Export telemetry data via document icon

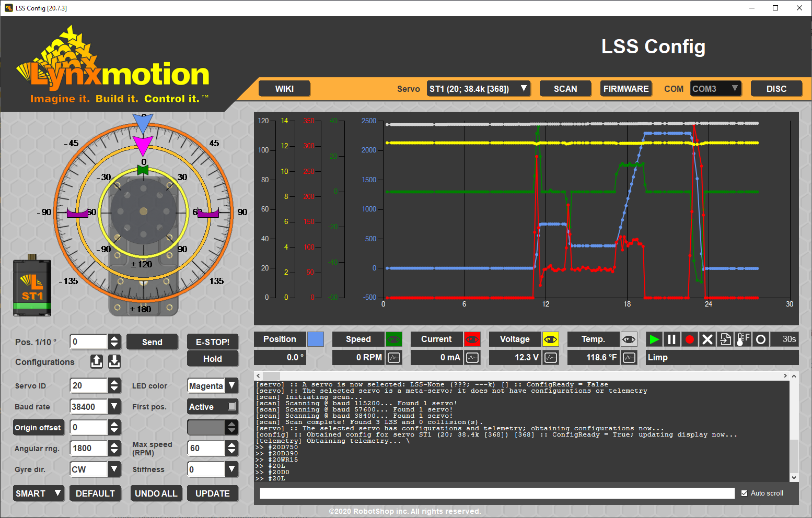click(725, 339)
